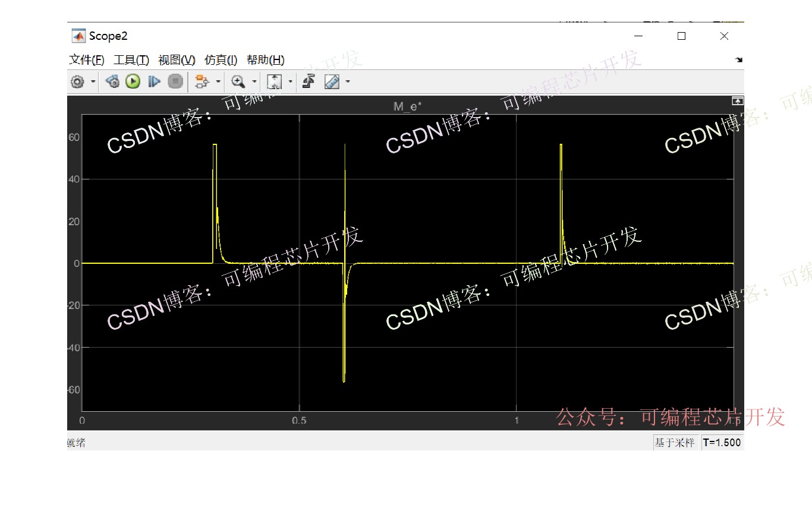This screenshot has height=511, width=812.
Task: Click the grayed-out stop simulation button
Action: tap(175, 82)
